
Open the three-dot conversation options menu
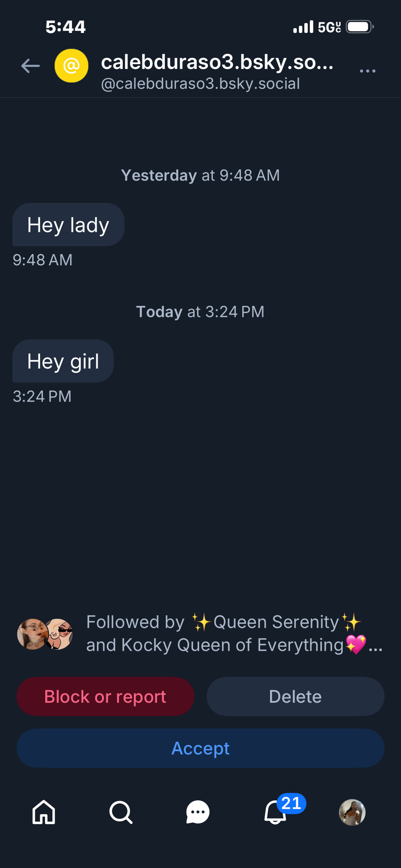click(367, 71)
